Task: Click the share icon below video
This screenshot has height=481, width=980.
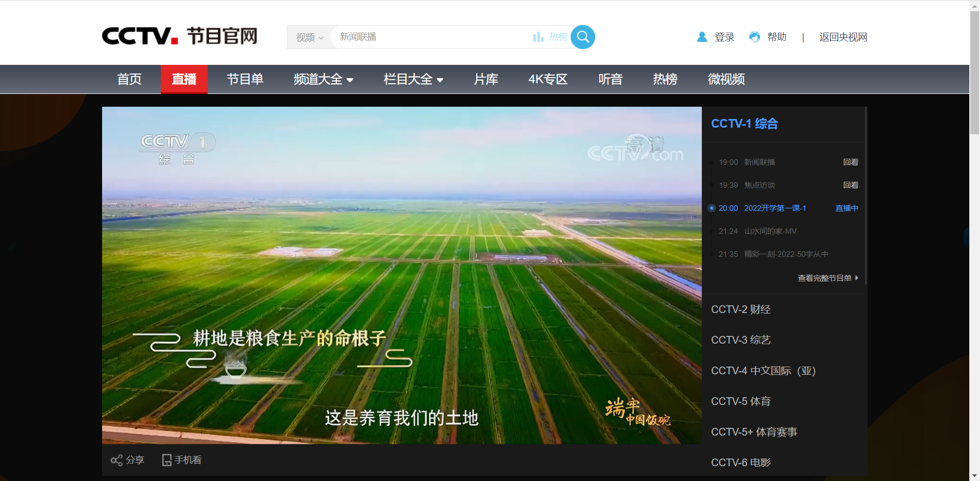Action: pyautogui.click(x=116, y=460)
